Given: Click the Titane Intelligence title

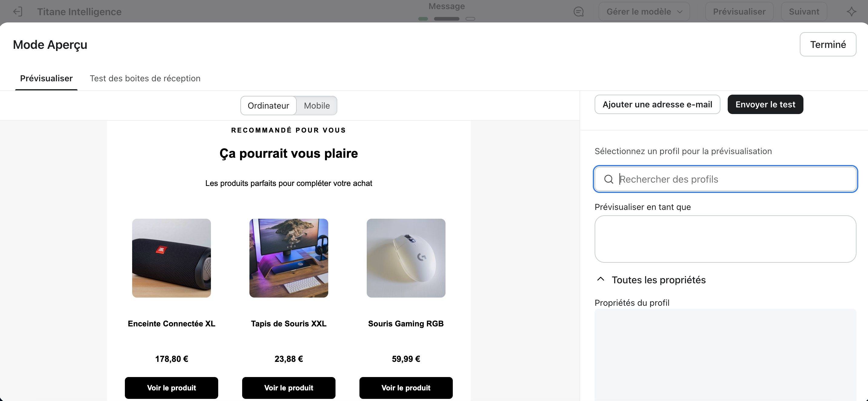Looking at the screenshot, I should (79, 12).
